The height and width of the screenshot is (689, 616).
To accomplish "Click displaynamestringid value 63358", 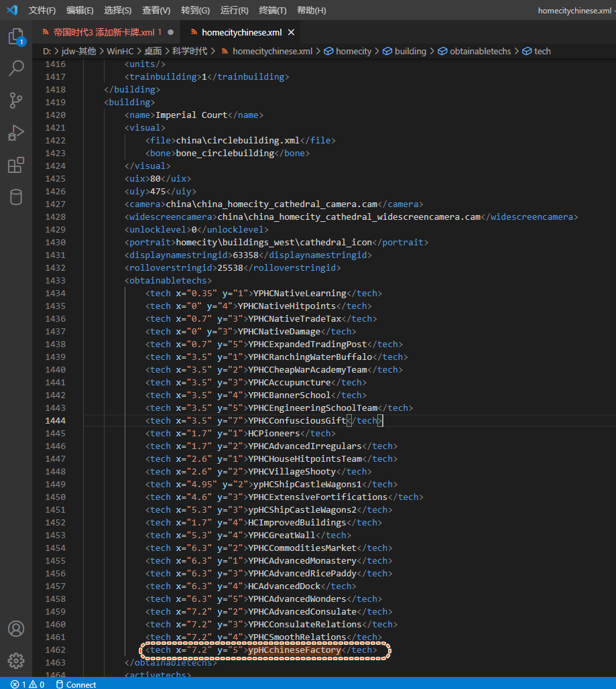I will tap(245, 255).
